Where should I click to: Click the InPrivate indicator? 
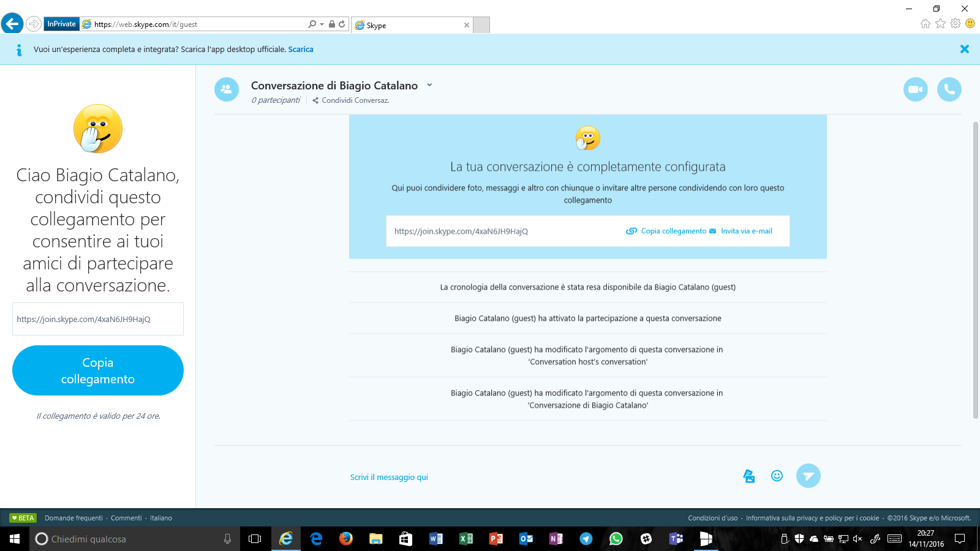[62, 24]
